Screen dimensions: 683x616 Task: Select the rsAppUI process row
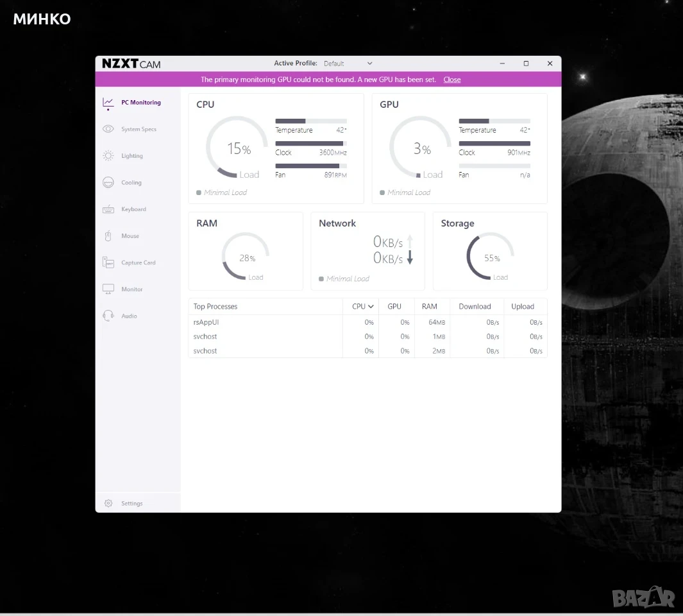tap(367, 322)
